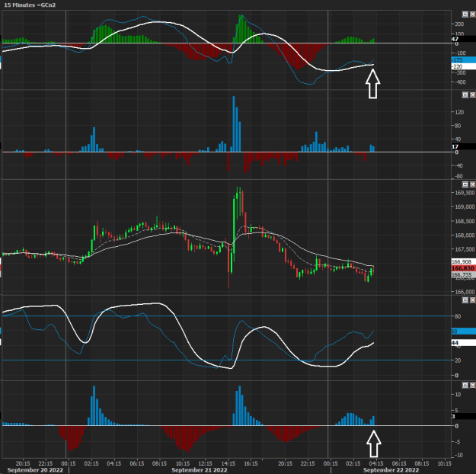Close the bottom histogram panel with the 3 value

click(x=473, y=386)
